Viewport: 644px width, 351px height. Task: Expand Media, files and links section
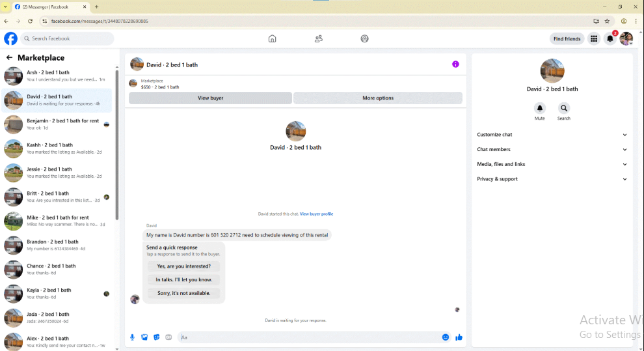[552, 164]
